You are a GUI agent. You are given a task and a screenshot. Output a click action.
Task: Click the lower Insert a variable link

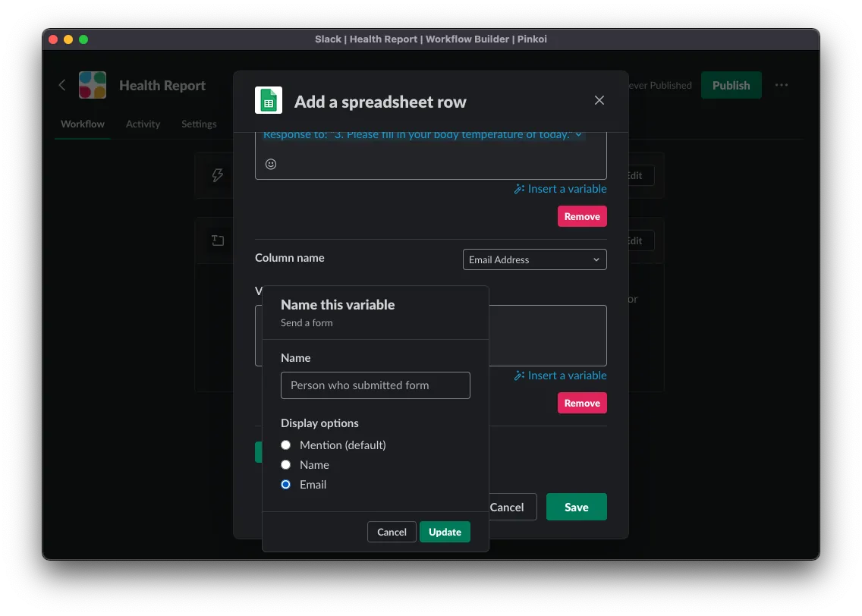point(560,376)
